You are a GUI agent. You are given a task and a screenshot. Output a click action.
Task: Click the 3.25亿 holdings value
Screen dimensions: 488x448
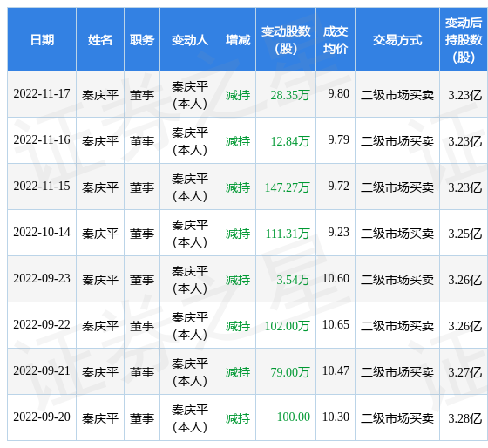[x=465, y=234]
